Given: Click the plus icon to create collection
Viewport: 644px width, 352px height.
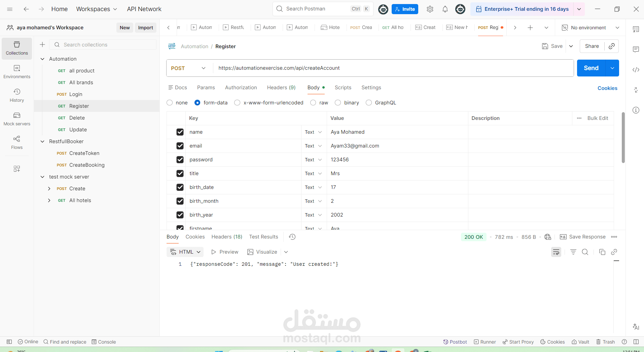Looking at the screenshot, I should click(x=42, y=44).
